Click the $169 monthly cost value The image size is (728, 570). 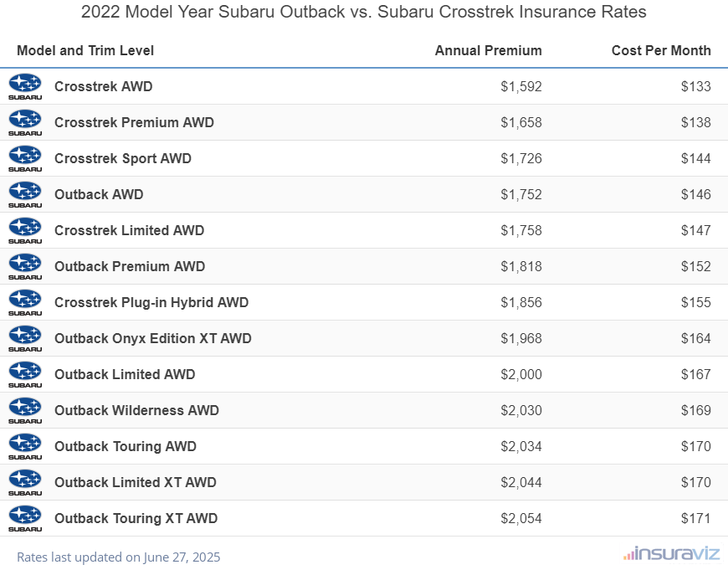pos(696,411)
